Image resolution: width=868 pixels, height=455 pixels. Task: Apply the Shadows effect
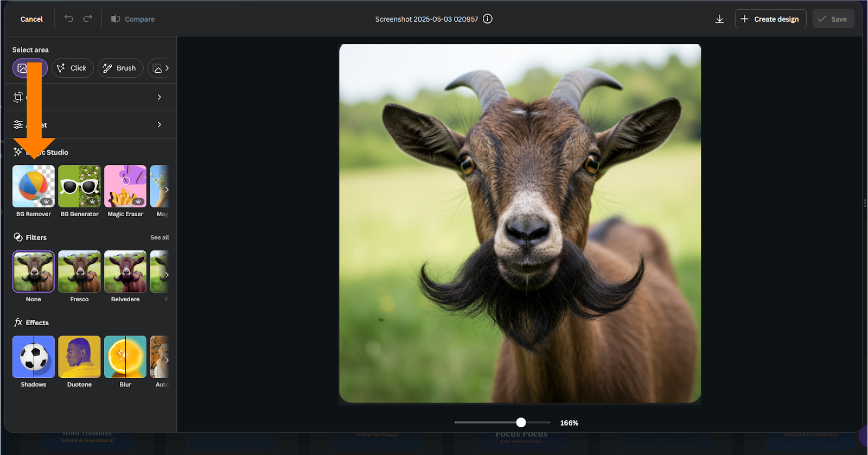(34, 357)
